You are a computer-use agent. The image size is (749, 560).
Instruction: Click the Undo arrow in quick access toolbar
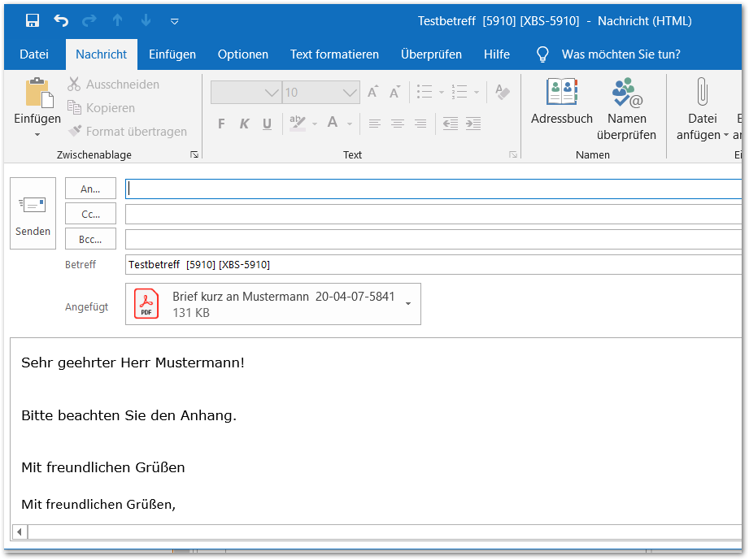click(61, 20)
